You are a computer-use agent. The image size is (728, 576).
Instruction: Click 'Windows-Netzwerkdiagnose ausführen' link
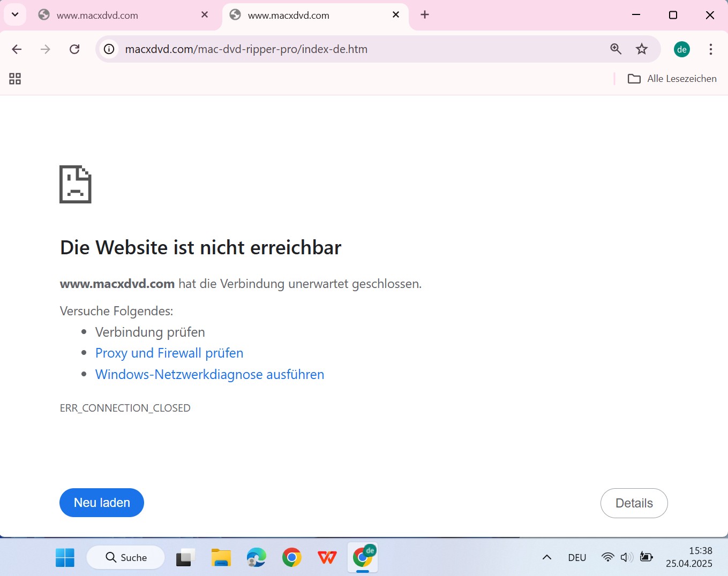click(209, 375)
